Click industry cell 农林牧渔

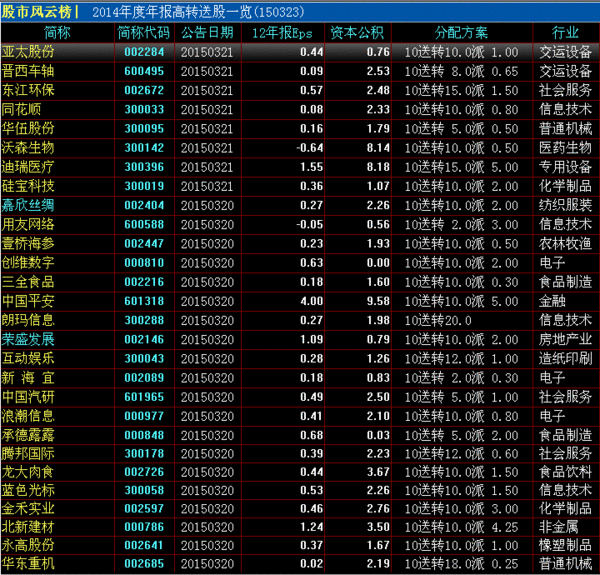click(x=565, y=243)
